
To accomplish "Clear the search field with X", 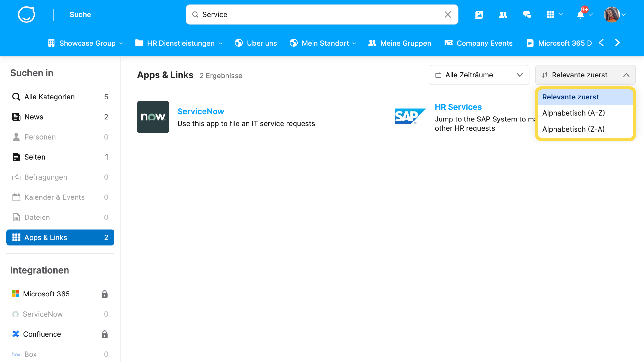I will tap(448, 15).
